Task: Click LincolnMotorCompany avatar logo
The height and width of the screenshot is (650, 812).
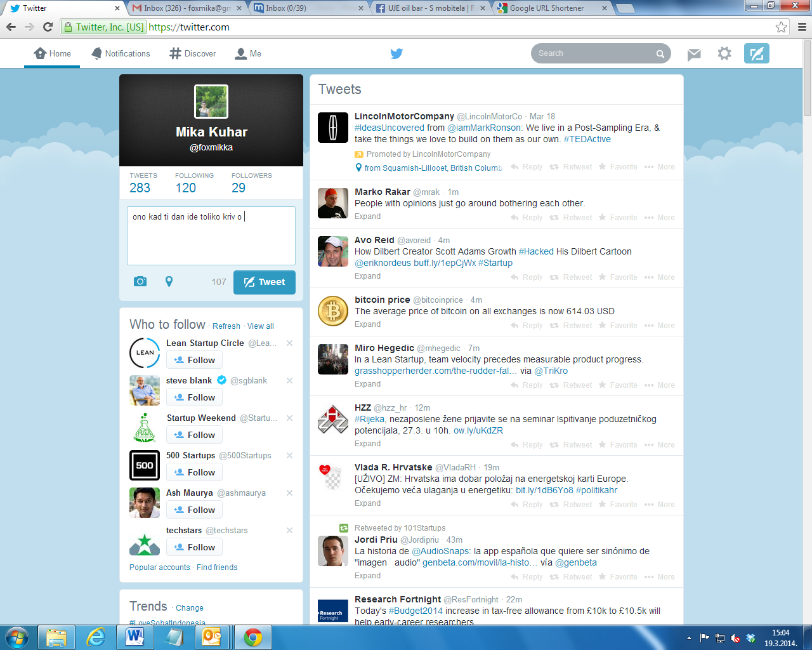Action: pyautogui.click(x=333, y=128)
